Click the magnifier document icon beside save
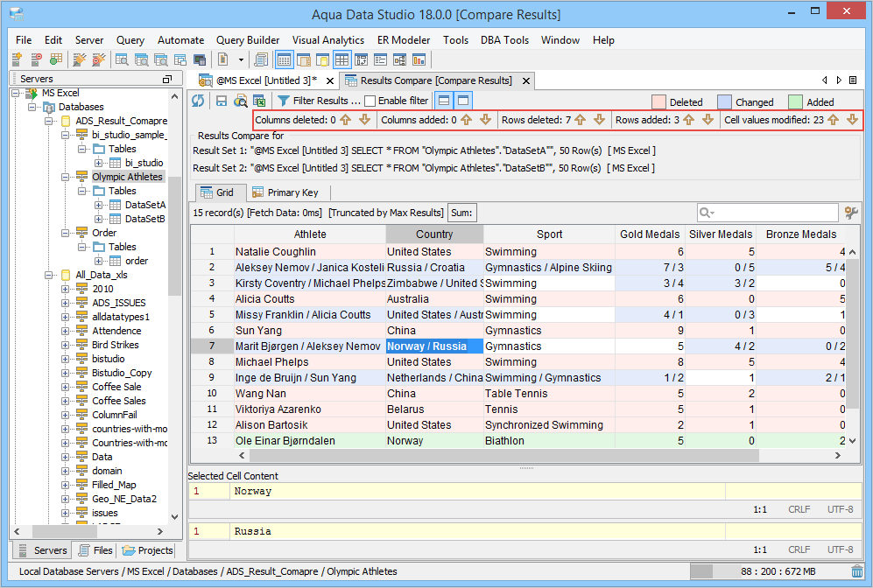Viewport: 873px width, 588px height. 240,101
